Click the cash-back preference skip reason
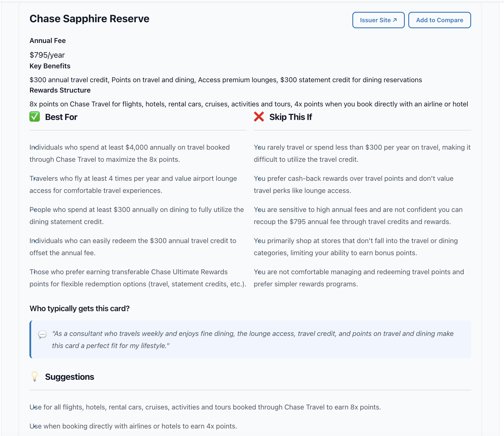504x436 pixels. click(353, 184)
